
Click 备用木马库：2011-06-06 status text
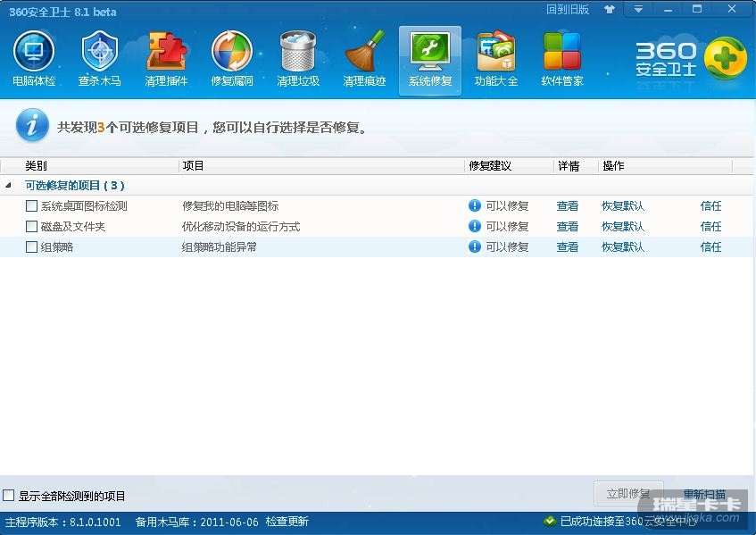coord(196,522)
